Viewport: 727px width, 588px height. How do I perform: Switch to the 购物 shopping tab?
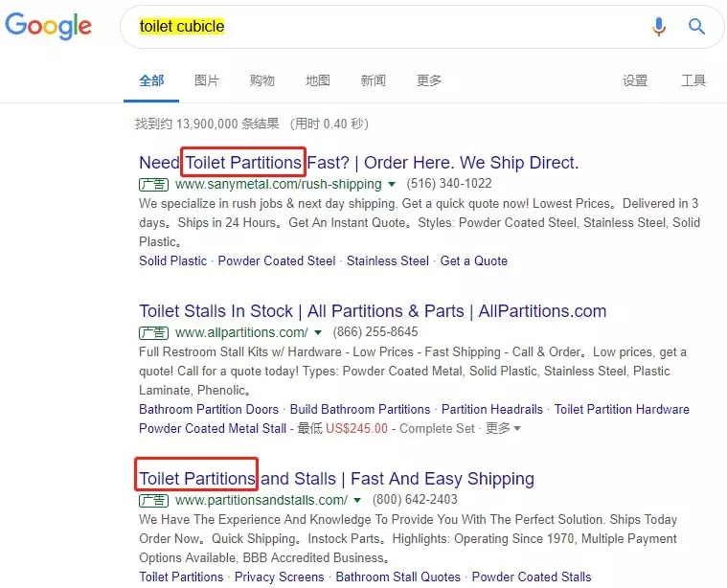tap(262, 80)
